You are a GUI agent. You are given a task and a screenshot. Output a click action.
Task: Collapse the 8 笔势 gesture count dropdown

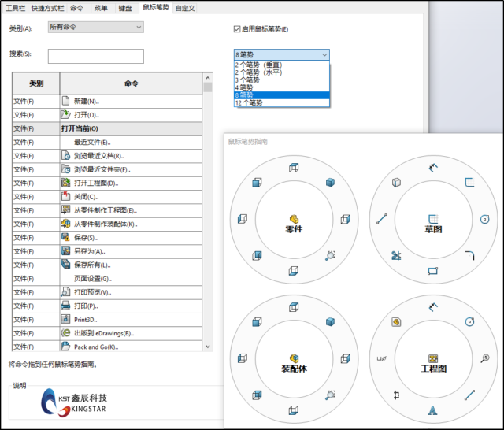[282, 54]
